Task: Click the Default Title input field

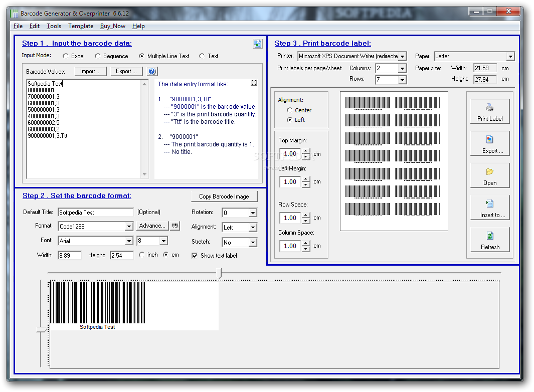Action: pos(96,213)
